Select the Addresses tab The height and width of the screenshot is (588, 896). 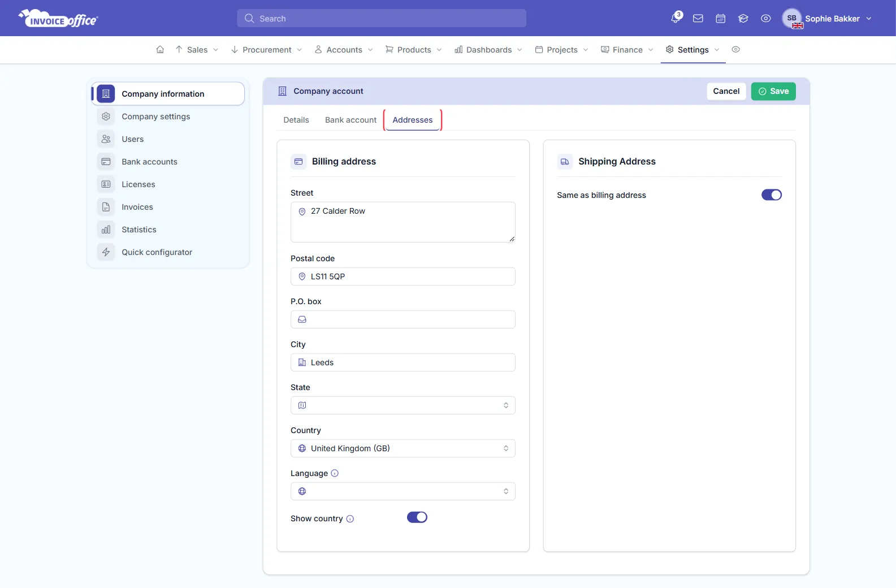[x=413, y=120]
